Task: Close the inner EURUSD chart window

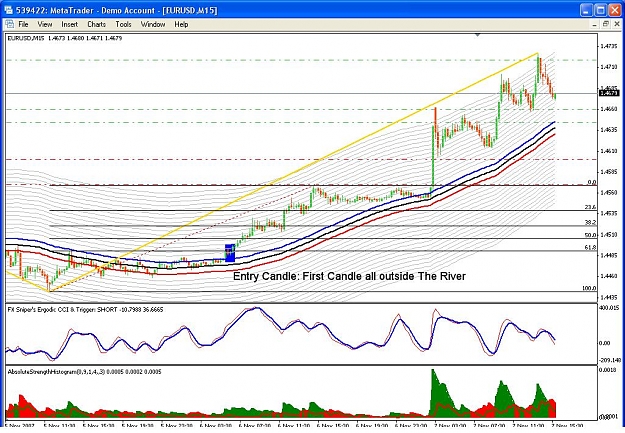Action: coord(616,24)
